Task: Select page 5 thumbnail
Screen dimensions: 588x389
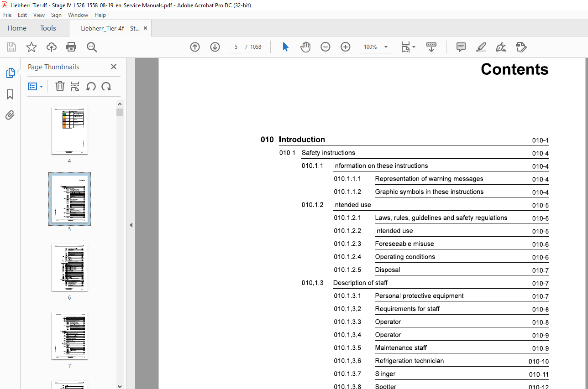Action: [x=69, y=199]
